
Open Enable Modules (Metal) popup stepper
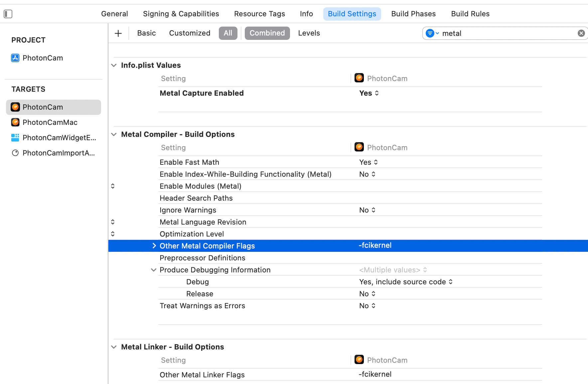pyautogui.click(x=113, y=186)
